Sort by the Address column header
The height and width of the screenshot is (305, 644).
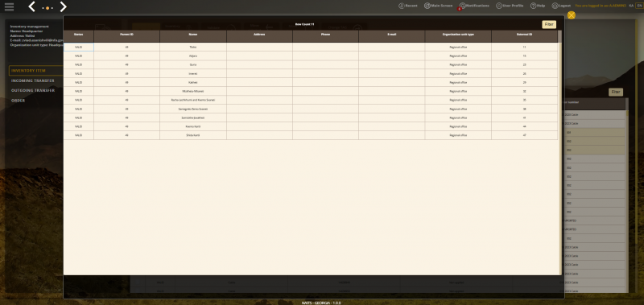(x=259, y=36)
